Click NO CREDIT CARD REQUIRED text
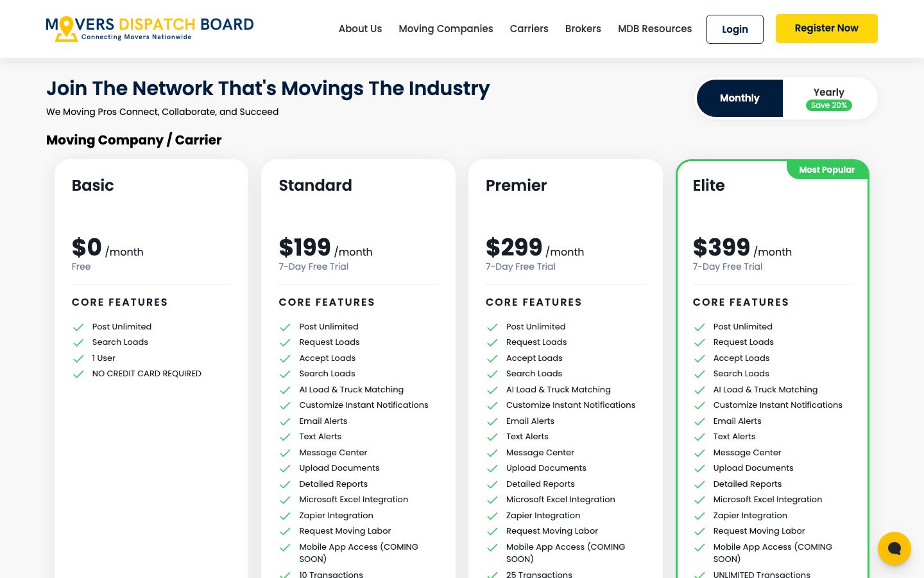Screen dimensions: 924x578 click(147, 374)
